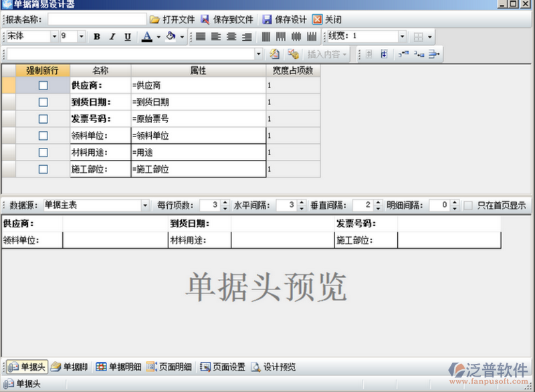Check 强制新行 for 领料单位 row

tap(43, 136)
